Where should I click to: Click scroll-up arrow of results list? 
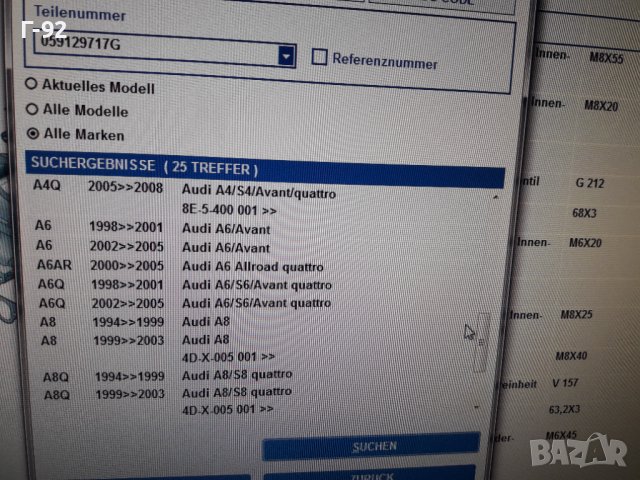[x=495, y=197]
